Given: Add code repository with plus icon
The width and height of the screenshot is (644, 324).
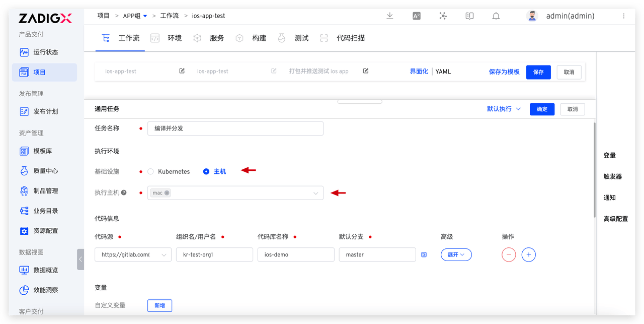Looking at the screenshot, I should (x=528, y=255).
